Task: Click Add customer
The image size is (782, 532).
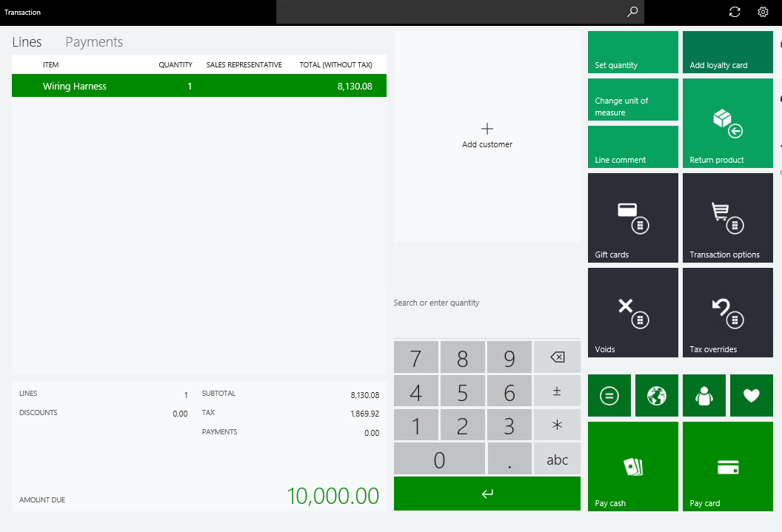Action: [x=487, y=136]
